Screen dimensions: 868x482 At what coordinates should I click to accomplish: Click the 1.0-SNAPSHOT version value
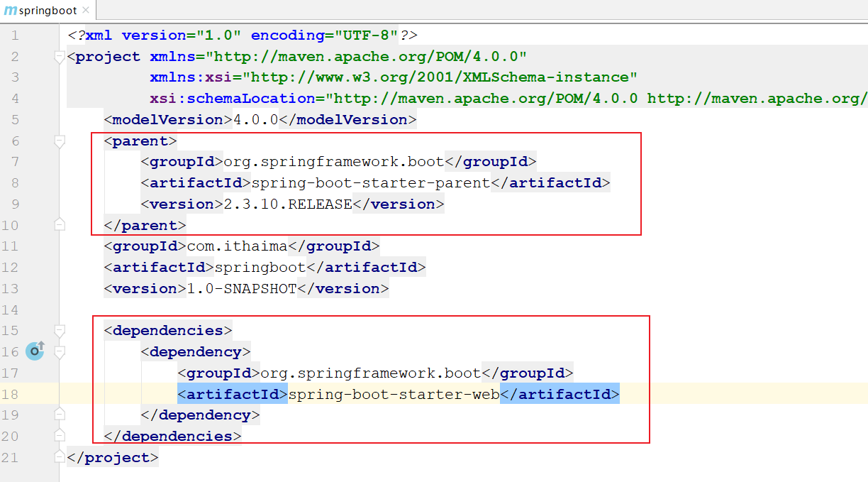pos(241,289)
